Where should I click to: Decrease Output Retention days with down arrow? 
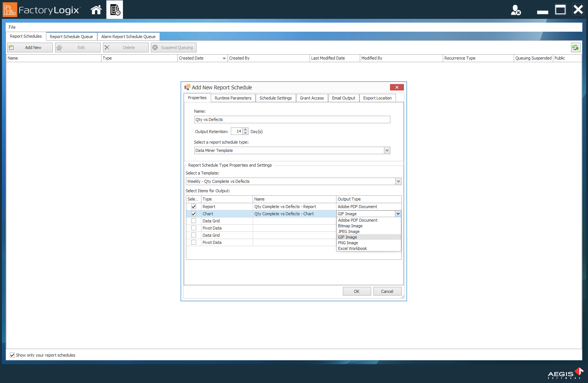click(x=246, y=133)
